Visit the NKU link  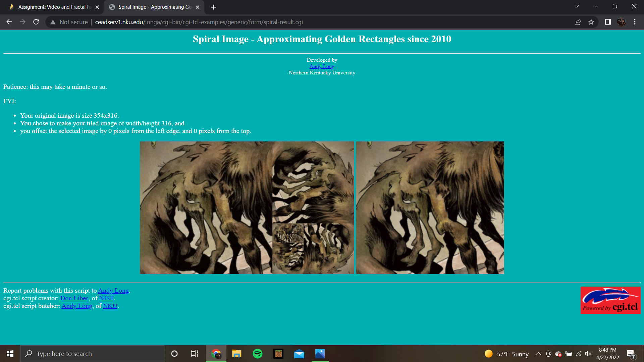(x=110, y=306)
